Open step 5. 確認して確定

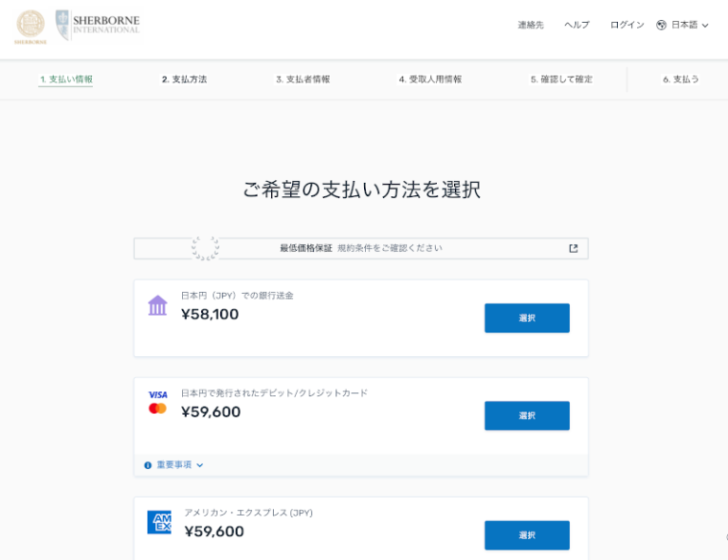pyautogui.click(x=561, y=80)
